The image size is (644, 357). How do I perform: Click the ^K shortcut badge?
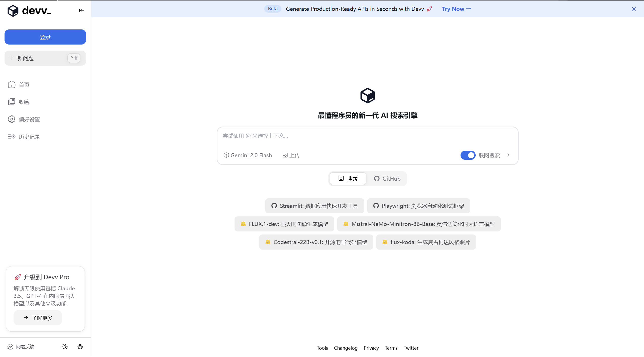pos(74,58)
